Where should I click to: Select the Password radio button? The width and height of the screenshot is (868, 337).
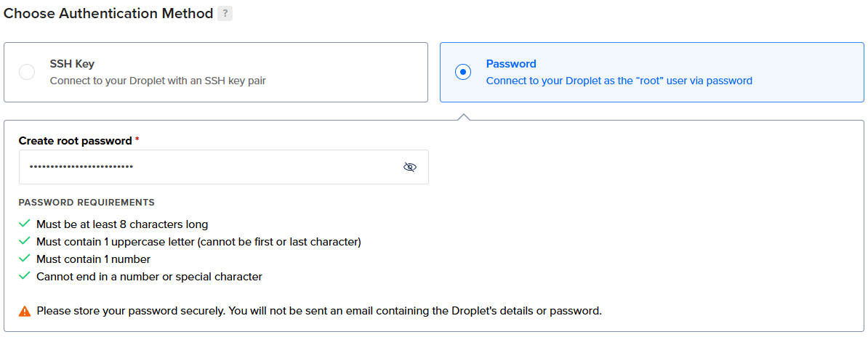coord(463,72)
